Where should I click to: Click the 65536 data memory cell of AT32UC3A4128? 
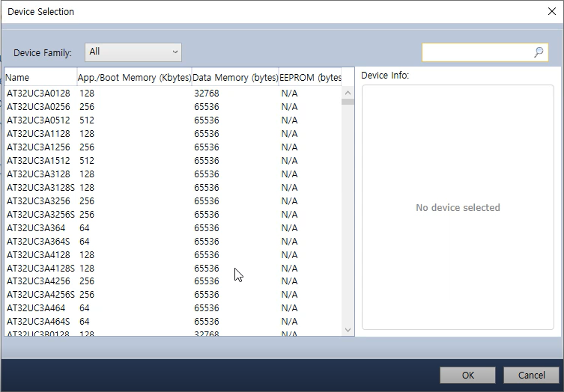pyautogui.click(x=207, y=255)
